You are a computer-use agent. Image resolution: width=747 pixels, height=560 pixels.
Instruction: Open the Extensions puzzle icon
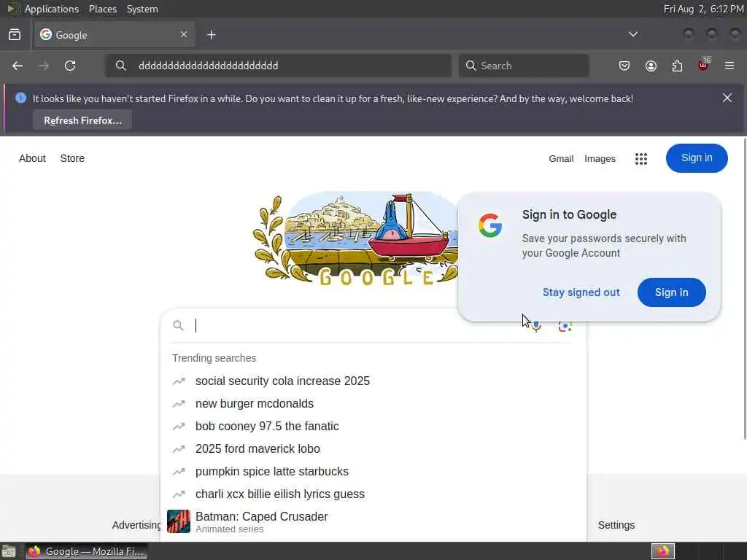tap(677, 66)
